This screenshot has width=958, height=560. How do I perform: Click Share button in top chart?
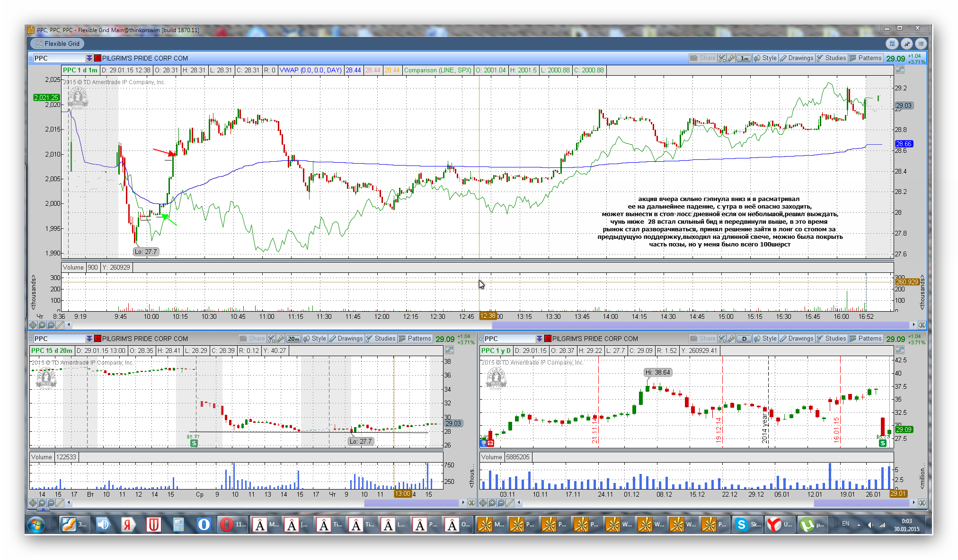(703, 58)
